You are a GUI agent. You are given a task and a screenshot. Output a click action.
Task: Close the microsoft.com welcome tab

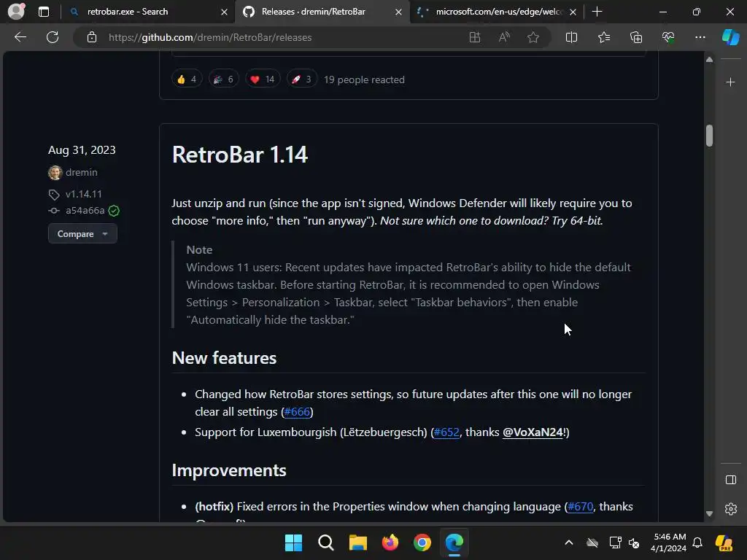(573, 12)
